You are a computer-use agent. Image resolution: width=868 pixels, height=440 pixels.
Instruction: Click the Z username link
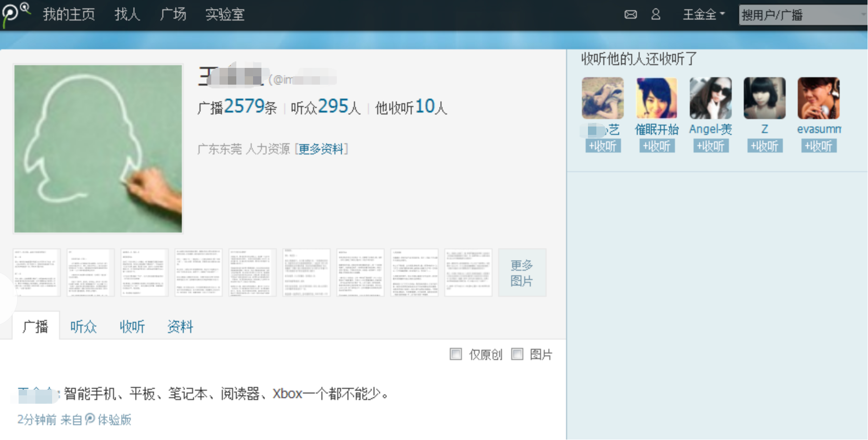click(765, 129)
